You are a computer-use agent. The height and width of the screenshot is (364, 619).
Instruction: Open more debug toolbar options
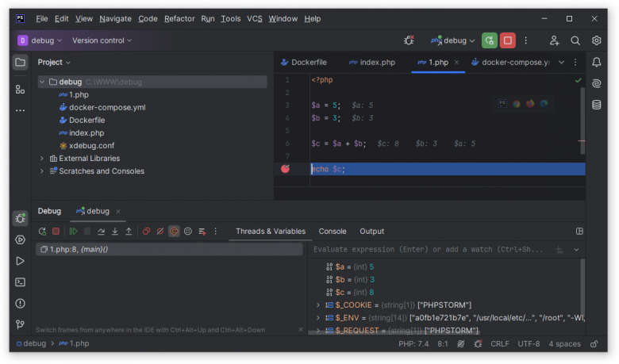pyautogui.click(x=216, y=232)
